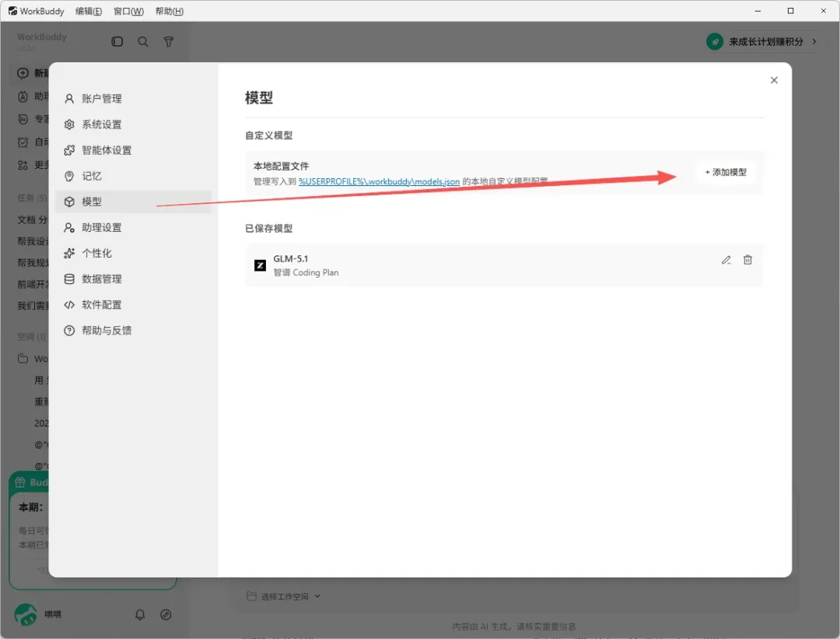Viewport: 840px width, 639px height.
Task: Toggle the sidebar panel icon in main window
Action: [117, 41]
